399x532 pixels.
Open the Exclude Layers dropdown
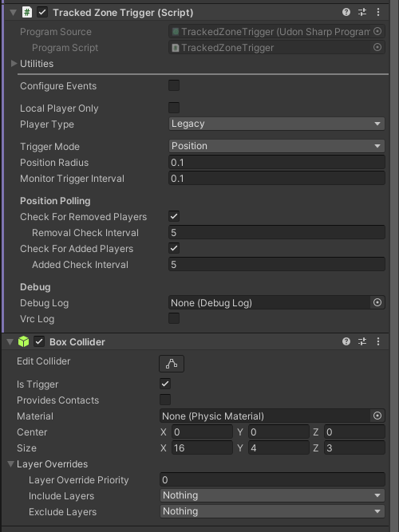click(x=272, y=511)
